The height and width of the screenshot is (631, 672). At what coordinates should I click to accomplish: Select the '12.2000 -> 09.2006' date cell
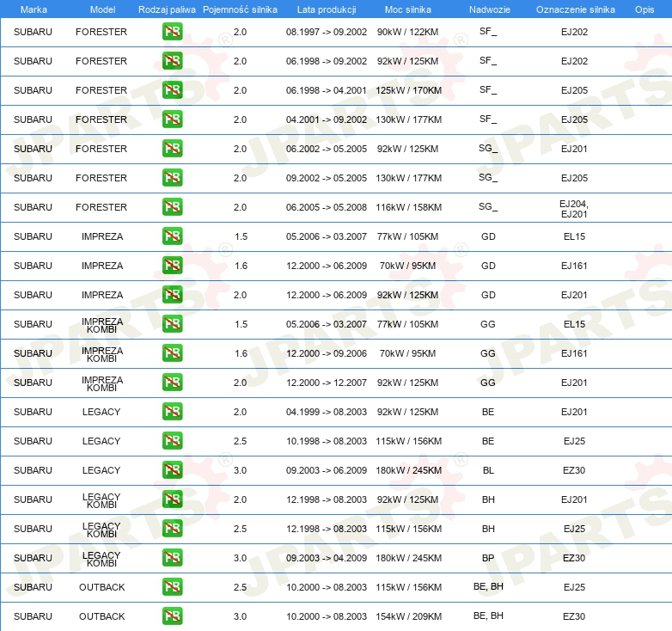(327, 353)
